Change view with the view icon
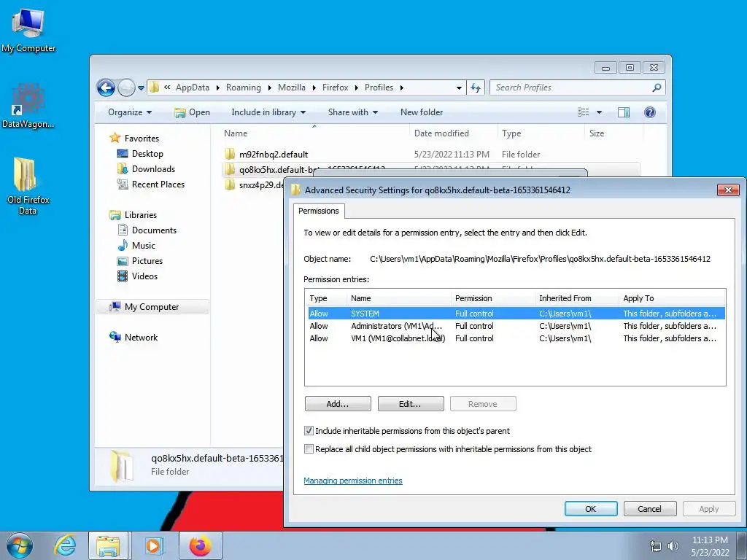Image resolution: width=747 pixels, height=560 pixels. pos(583,112)
